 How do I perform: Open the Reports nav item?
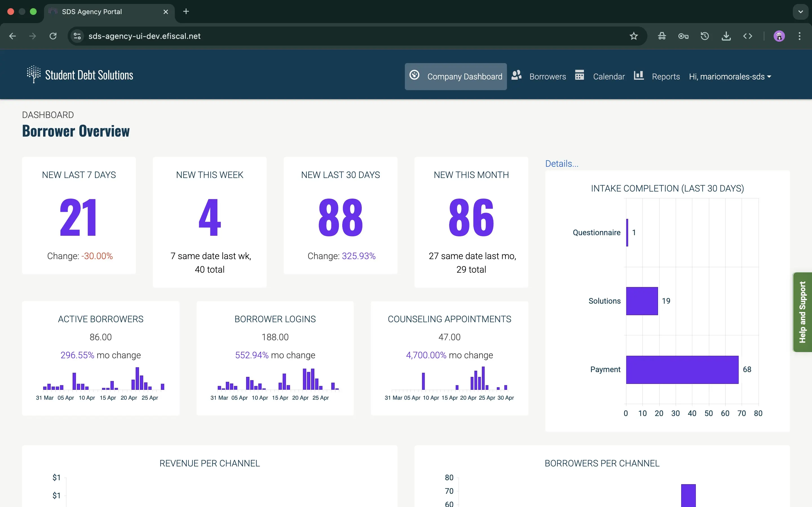pos(666,77)
